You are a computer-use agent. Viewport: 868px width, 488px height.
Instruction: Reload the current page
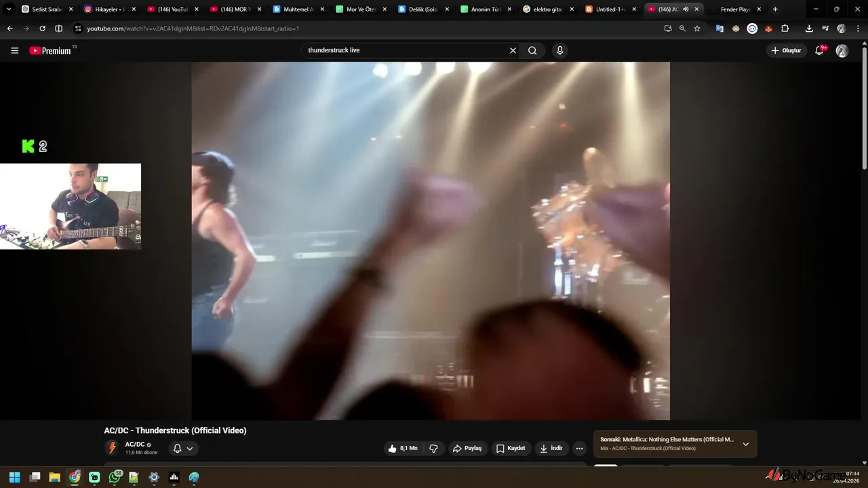click(42, 28)
